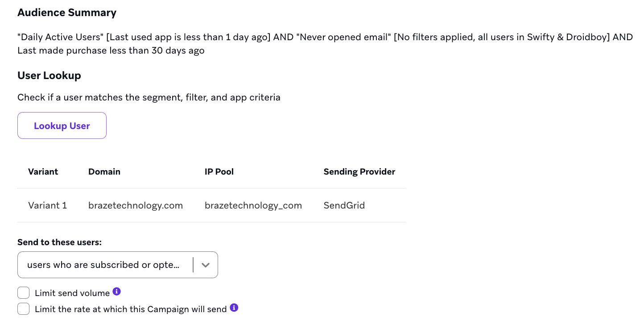Click the User Lookup heading
Viewport: 644px width, 334px height.
click(x=49, y=75)
